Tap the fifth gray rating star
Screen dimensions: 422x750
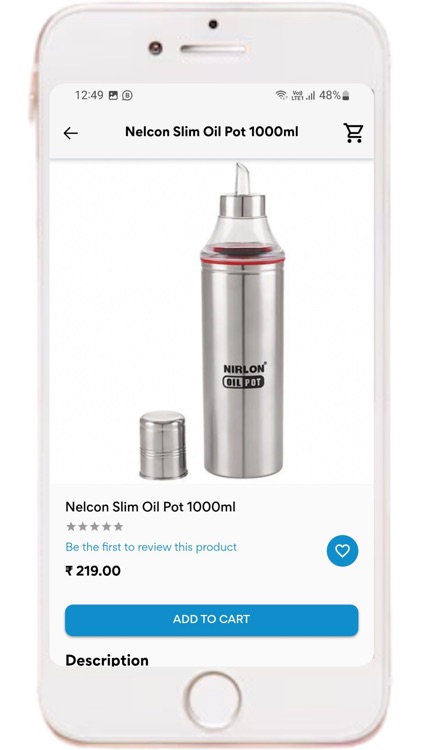tap(118, 527)
